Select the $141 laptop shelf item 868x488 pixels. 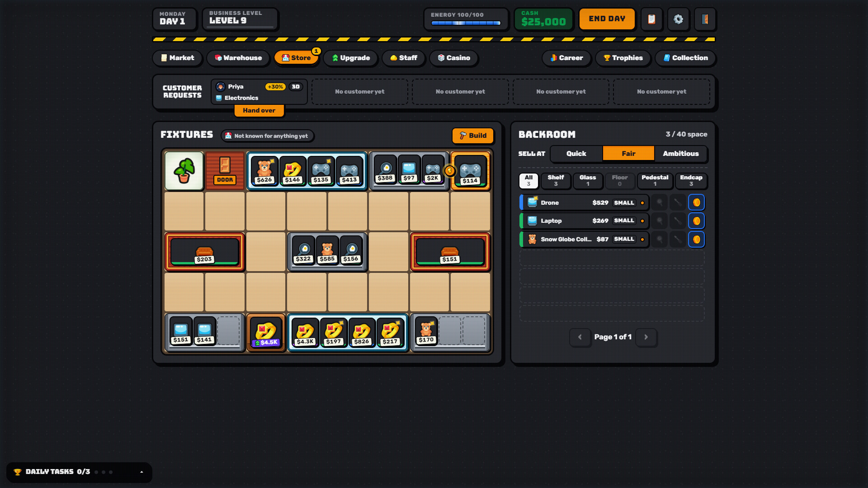204,332
